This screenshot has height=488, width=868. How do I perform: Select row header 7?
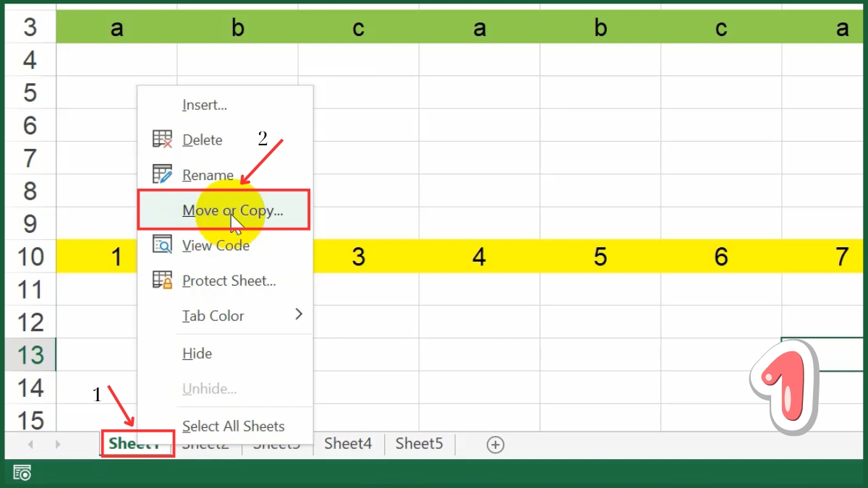pos(30,158)
